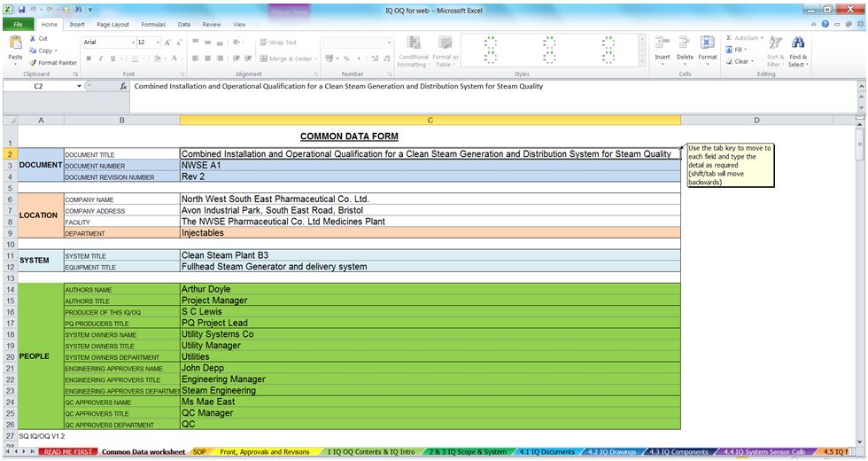Open the Review ribbon tab

pos(212,25)
